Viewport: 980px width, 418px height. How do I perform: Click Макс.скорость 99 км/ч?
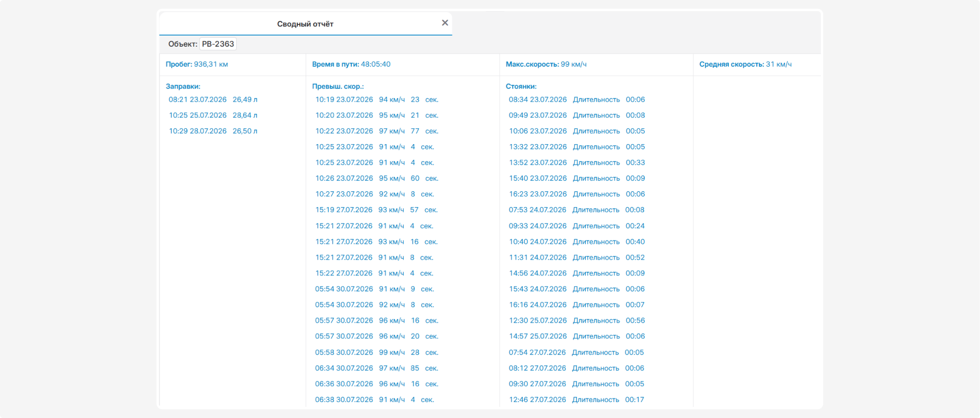point(546,64)
